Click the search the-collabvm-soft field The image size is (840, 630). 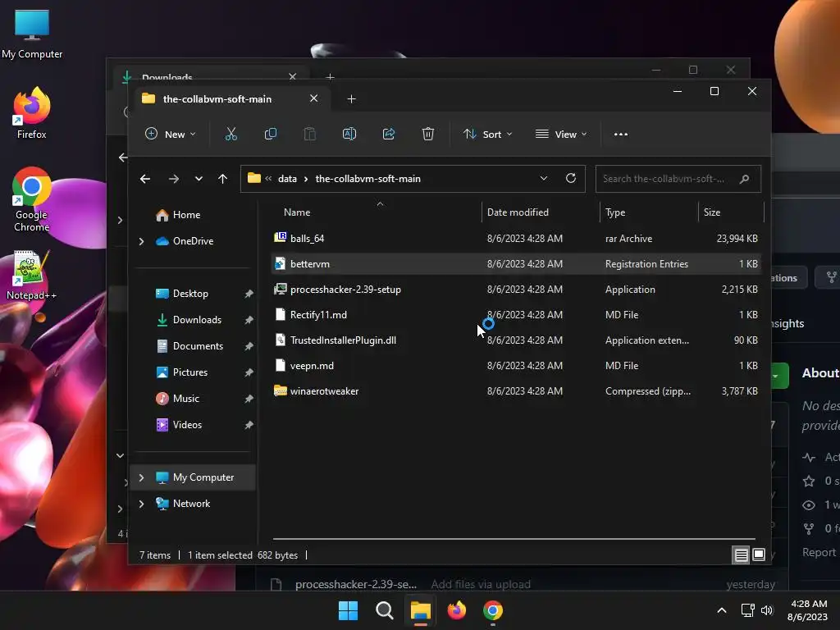click(678, 179)
